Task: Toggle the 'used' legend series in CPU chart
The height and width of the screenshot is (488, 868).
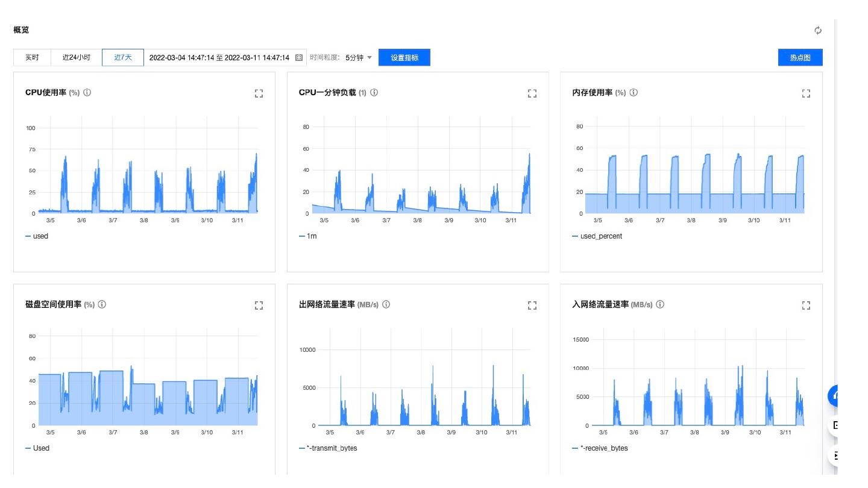Action: (37, 236)
